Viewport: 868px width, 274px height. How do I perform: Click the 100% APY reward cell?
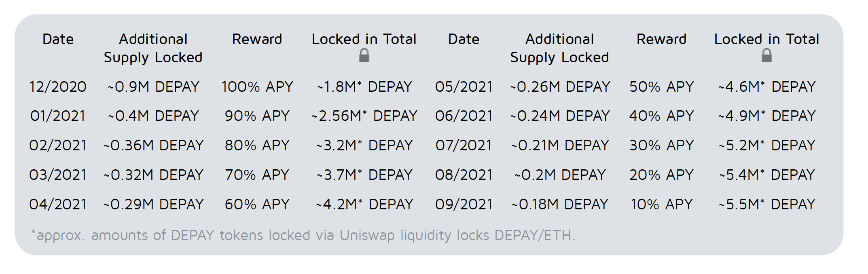[257, 87]
